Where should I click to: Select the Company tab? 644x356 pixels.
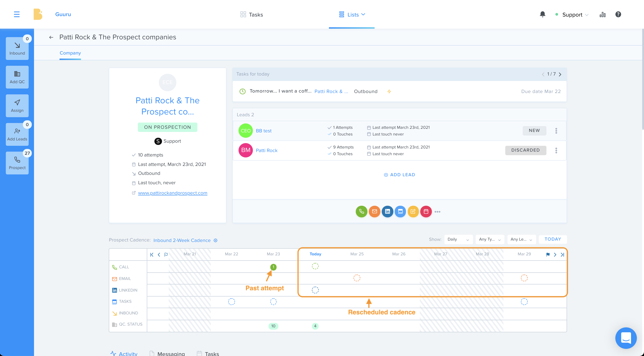point(70,53)
